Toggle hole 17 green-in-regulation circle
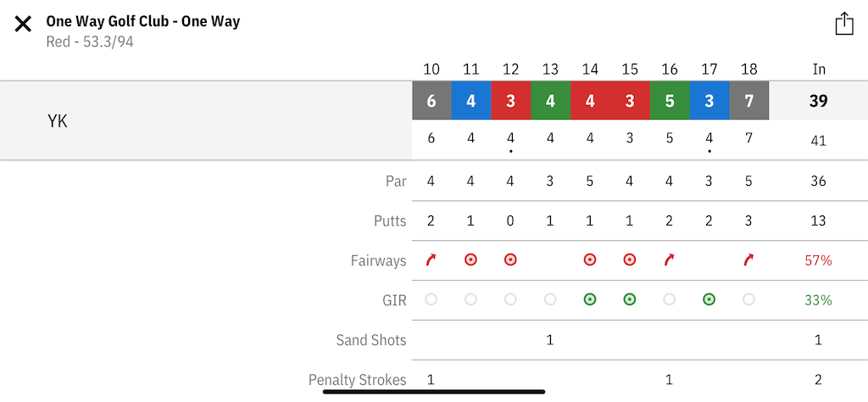Viewport: 868px width, 402px height. [709, 299]
